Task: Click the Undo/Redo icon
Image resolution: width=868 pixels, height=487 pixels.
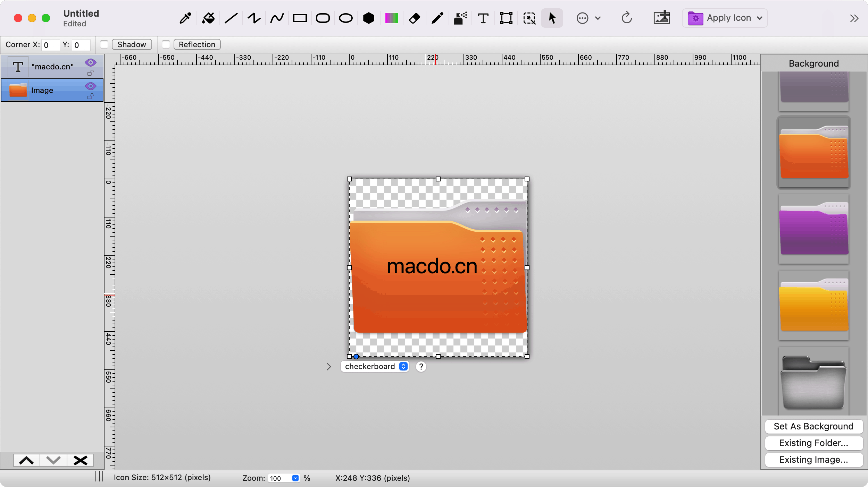Action: pyautogui.click(x=626, y=17)
